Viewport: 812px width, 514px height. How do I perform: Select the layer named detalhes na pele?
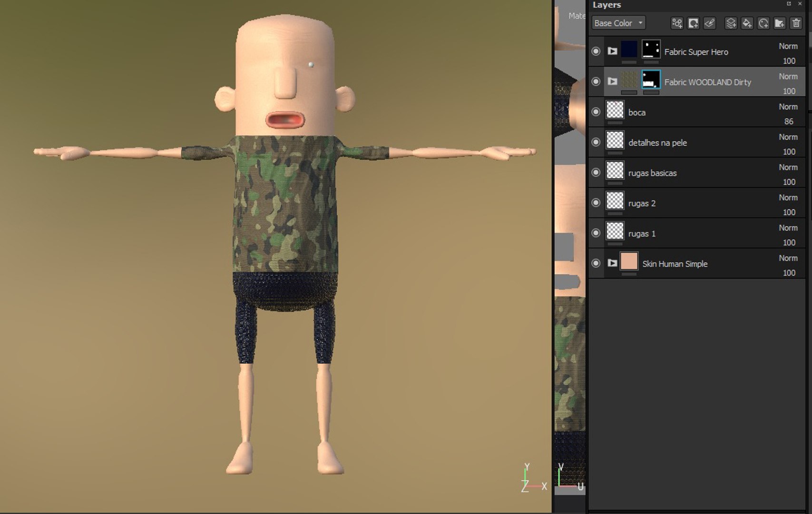coord(657,143)
